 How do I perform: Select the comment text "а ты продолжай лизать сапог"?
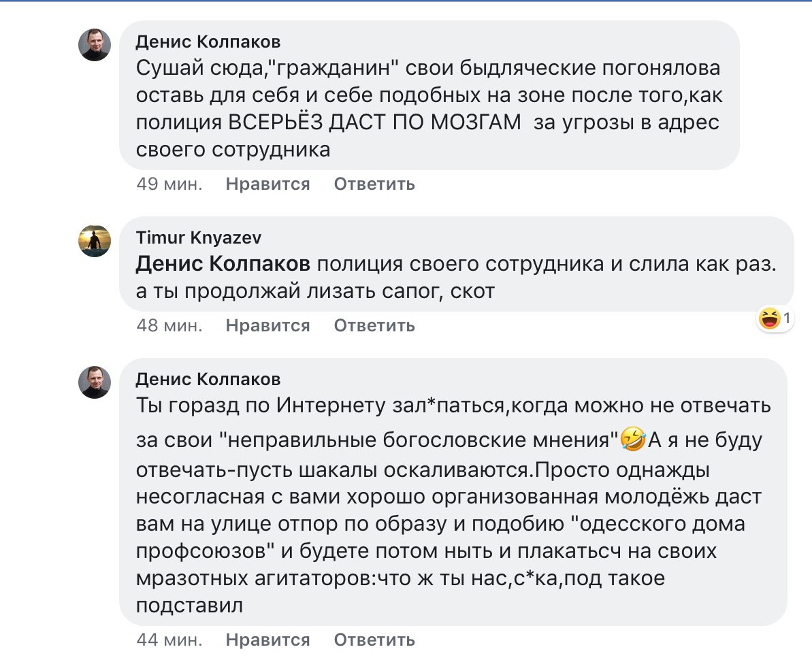tap(315, 291)
